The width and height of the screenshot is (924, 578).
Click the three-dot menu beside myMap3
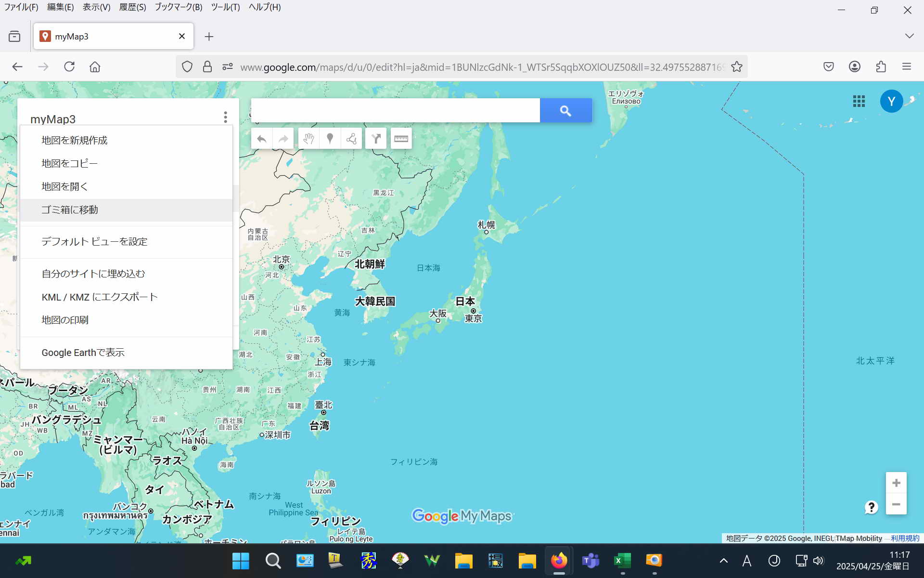225,117
